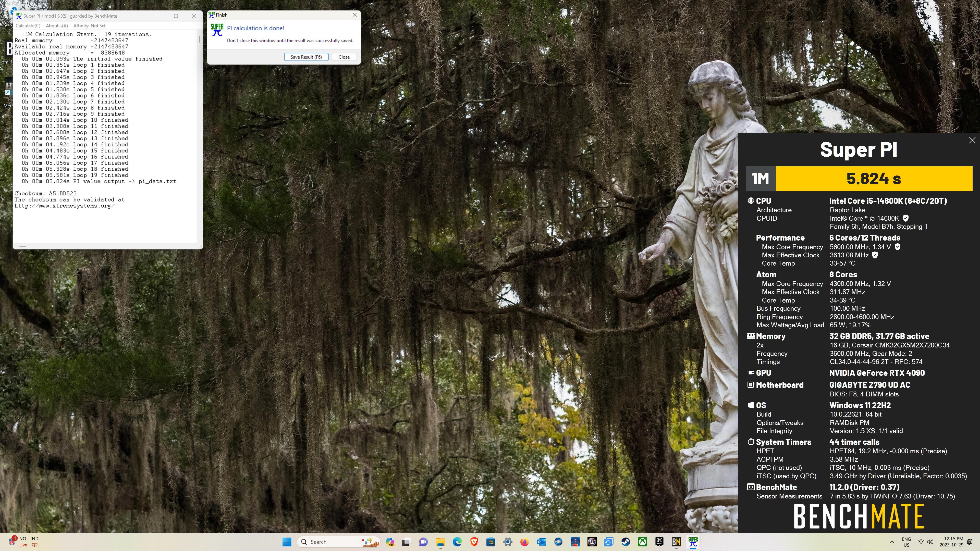
Task: Switch to BenchMate taskbar icon
Action: [x=676, y=542]
